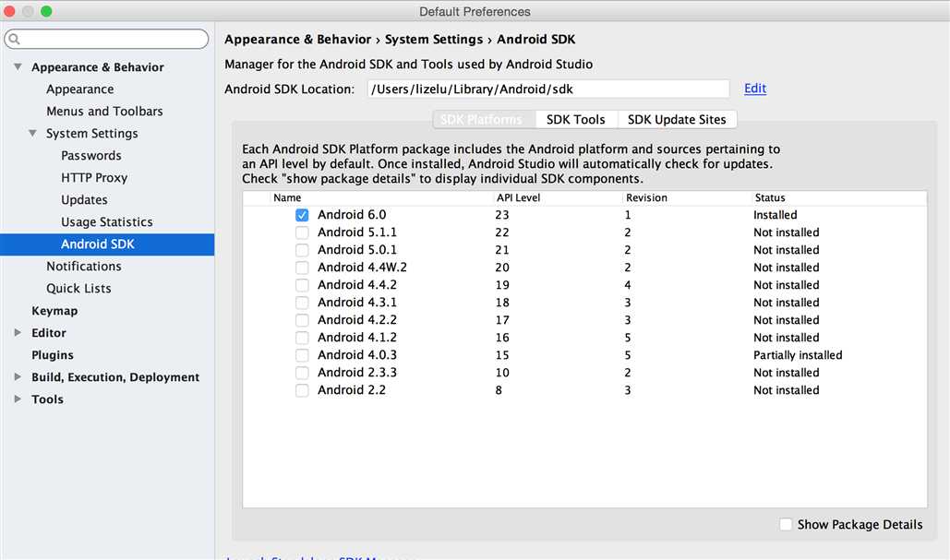Uncheck the Android 6.0 checkbox
This screenshot has height=560, width=950.
(302, 215)
